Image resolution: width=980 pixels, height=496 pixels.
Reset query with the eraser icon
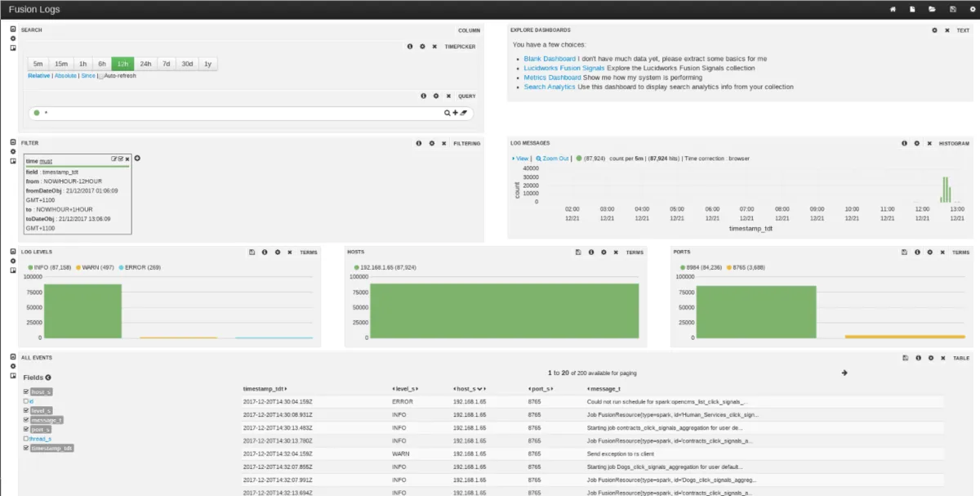point(463,113)
